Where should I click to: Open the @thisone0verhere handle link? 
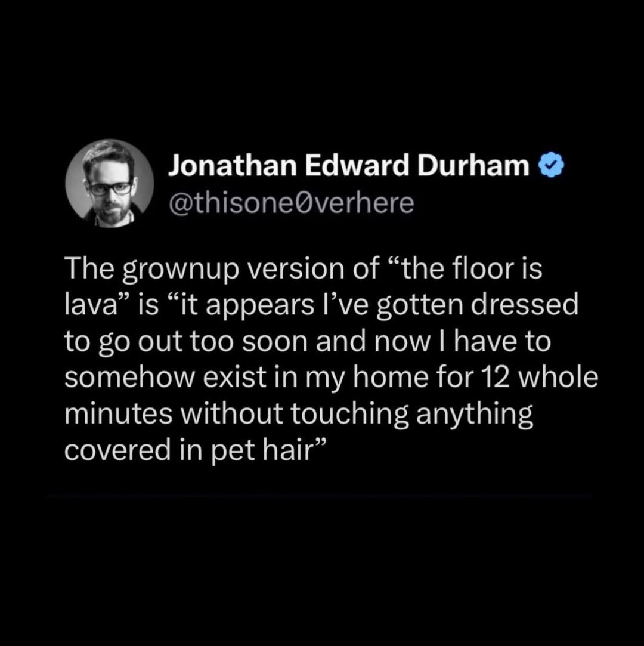pos(291,203)
